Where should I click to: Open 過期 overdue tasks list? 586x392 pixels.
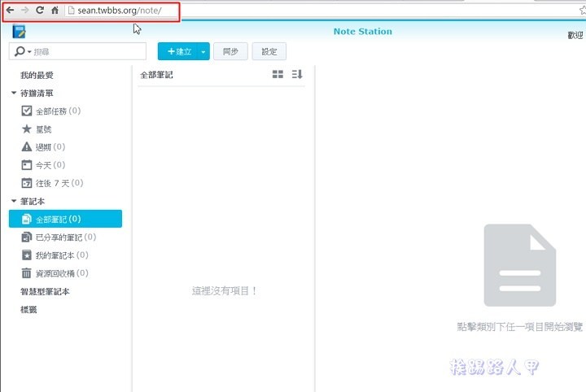(x=49, y=147)
